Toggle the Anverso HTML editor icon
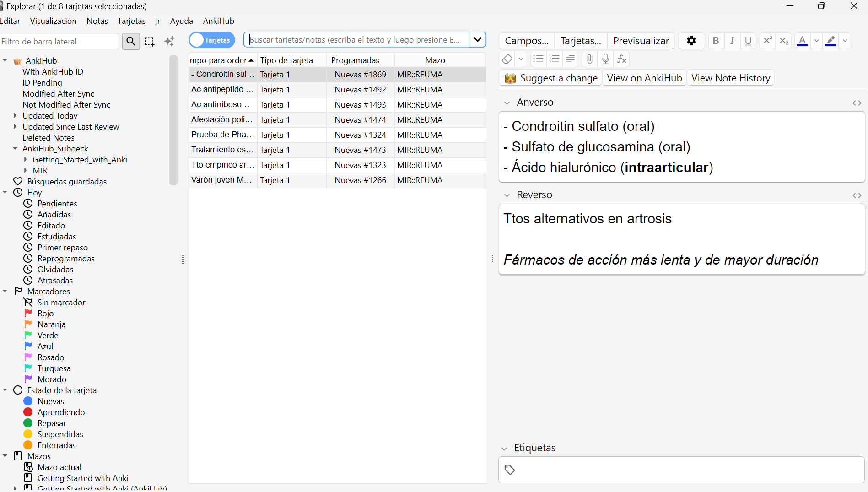The width and height of the screenshot is (868, 492). [857, 103]
